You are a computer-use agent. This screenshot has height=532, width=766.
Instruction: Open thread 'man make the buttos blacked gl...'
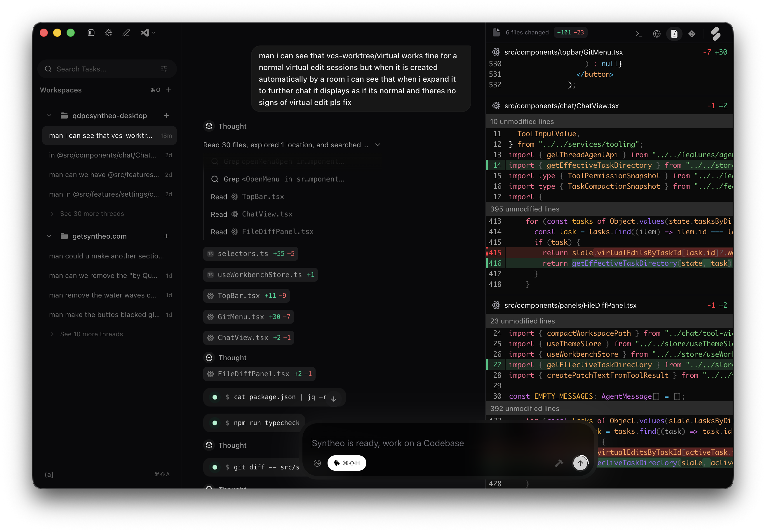coord(109,315)
